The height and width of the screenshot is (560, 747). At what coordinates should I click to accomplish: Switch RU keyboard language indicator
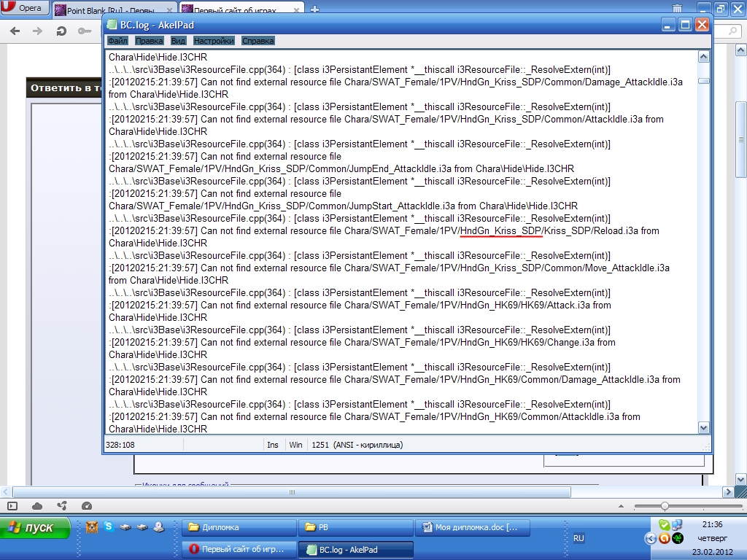tap(578, 538)
